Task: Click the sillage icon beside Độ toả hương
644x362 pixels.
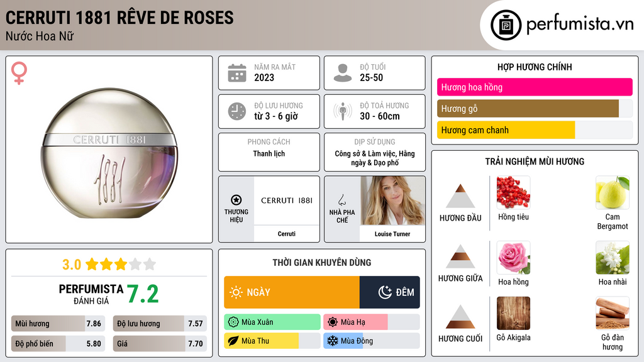Action: pos(343,111)
